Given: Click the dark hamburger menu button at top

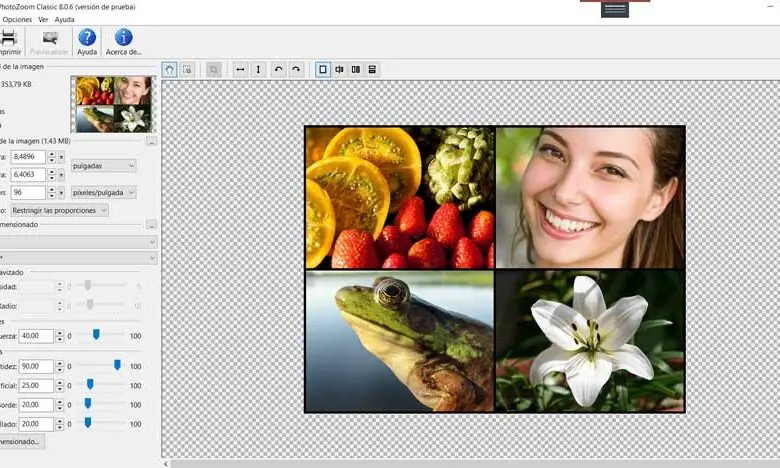Looking at the screenshot, I should coord(615,9).
